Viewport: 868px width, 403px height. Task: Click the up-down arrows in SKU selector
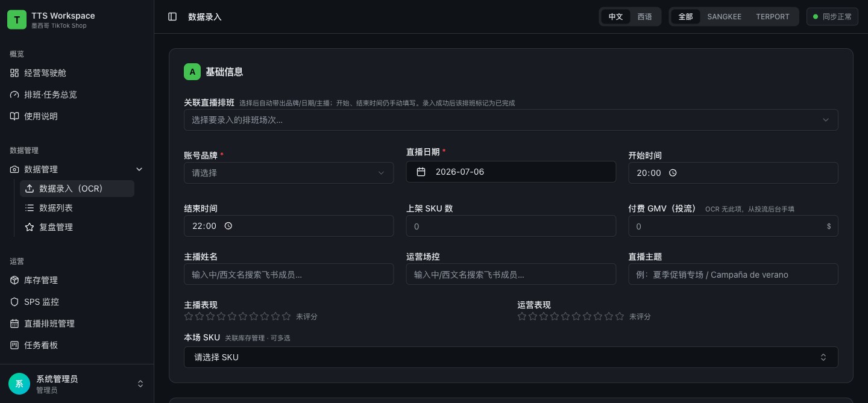(823, 357)
